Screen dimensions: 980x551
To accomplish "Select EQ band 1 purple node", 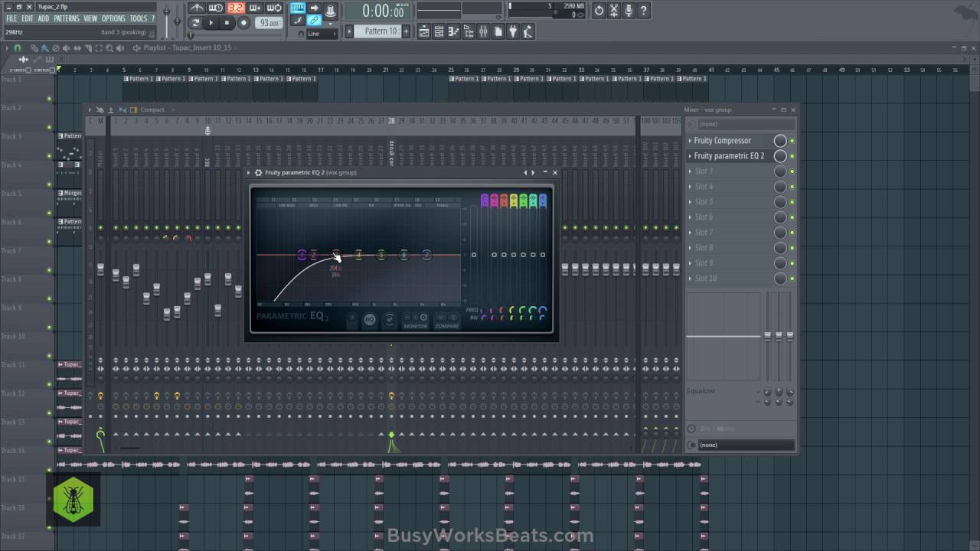I will click(302, 255).
